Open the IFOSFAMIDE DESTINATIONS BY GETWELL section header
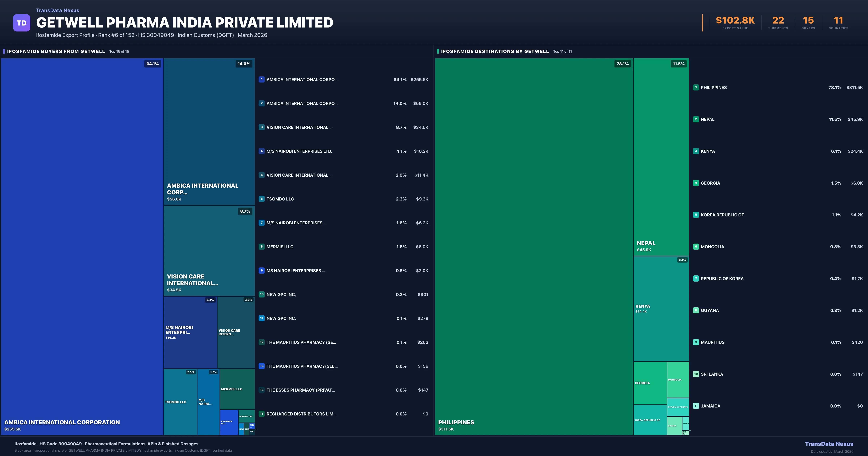 pos(495,51)
